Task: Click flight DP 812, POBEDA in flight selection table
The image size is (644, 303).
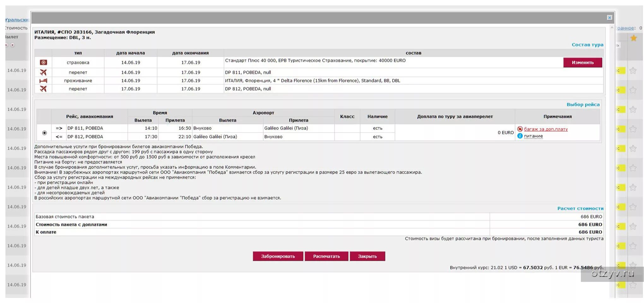Action: pyautogui.click(x=85, y=137)
